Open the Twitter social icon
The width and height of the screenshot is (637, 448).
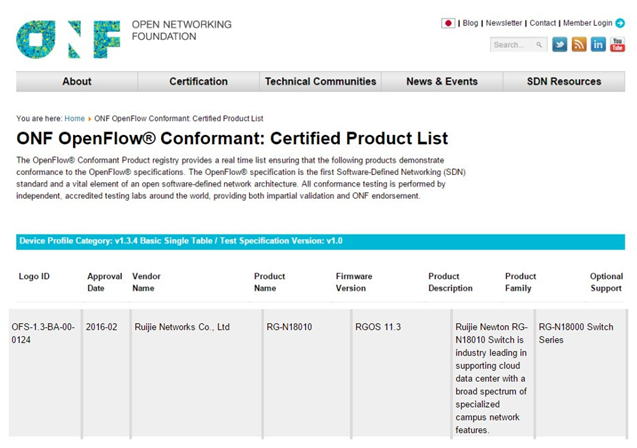pyautogui.click(x=559, y=44)
